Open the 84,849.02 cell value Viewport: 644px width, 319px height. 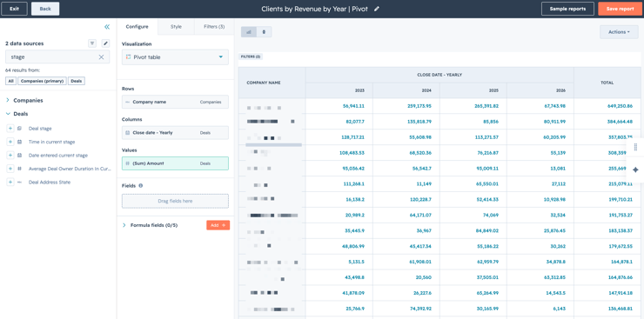point(487,230)
